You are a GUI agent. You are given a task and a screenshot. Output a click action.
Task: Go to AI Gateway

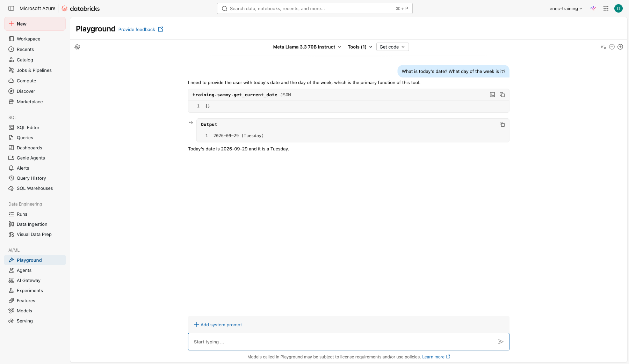pyautogui.click(x=35, y=280)
